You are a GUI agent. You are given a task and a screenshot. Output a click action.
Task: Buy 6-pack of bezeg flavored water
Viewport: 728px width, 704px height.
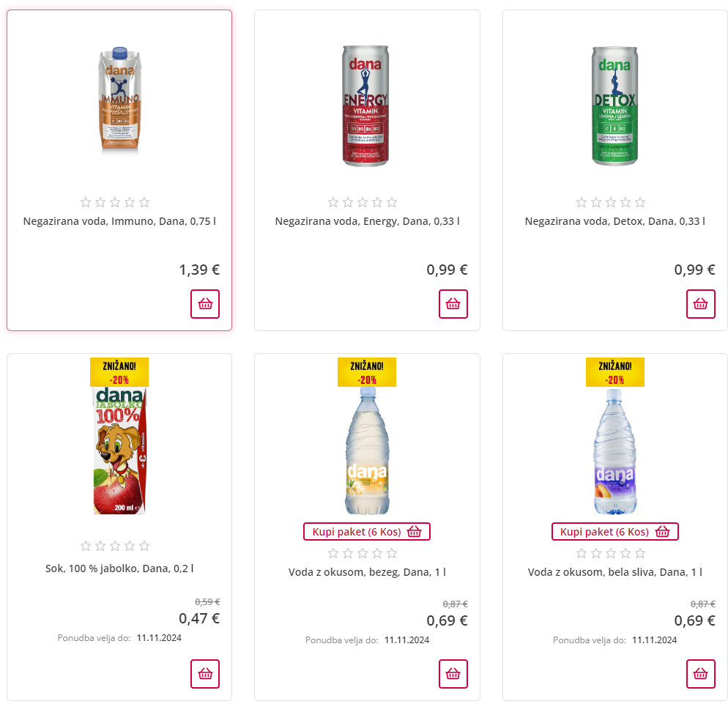click(367, 532)
